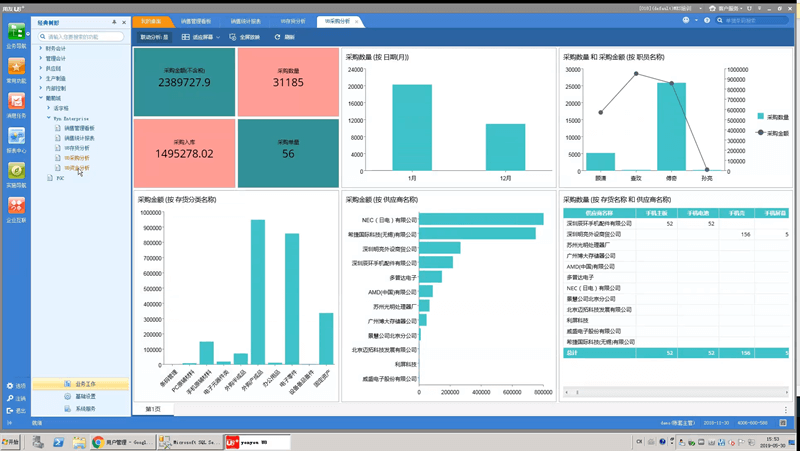Open 报表中心 icon in sidebar
This screenshot has width=800, height=451.
(x=16, y=136)
